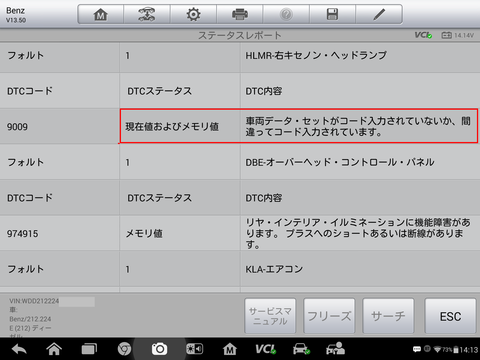Tap the Benz/212.224 vehicle text
Screen dimensions: 480x360
pos(30,319)
